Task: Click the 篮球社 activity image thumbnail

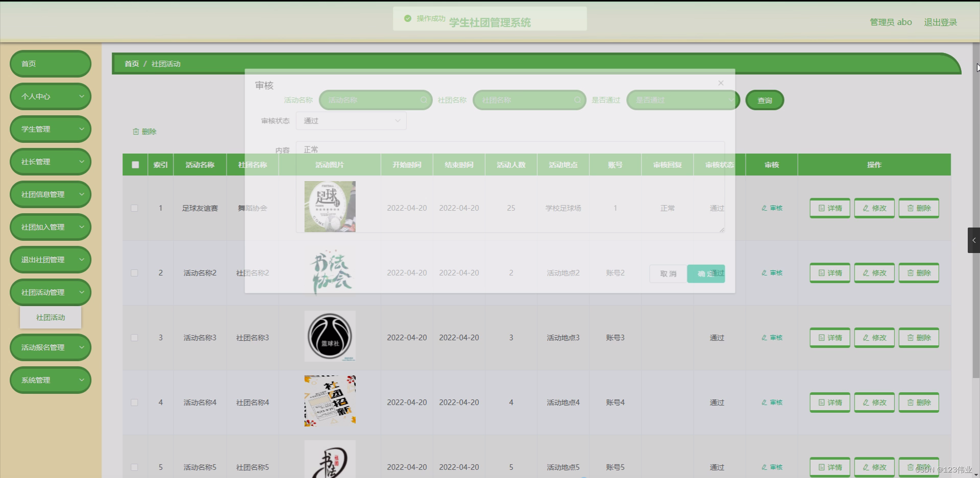Action: 330,336
